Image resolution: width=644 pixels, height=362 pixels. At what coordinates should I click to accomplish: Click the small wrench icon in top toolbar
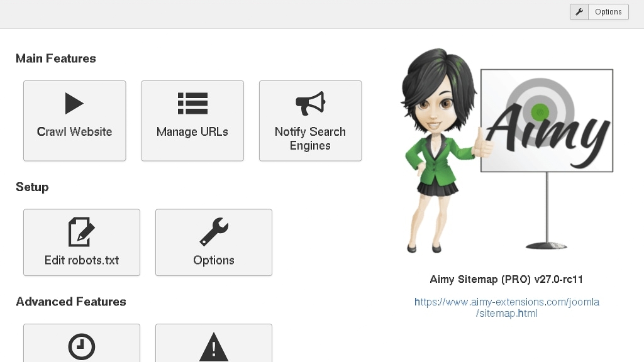tap(579, 12)
